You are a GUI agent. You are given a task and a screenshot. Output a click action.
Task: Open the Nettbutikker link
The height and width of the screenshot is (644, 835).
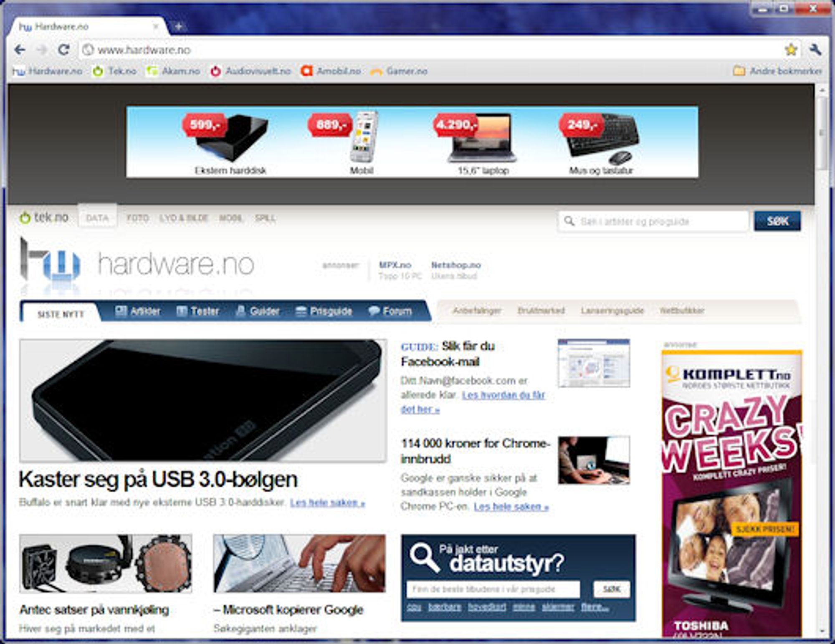click(682, 311)
